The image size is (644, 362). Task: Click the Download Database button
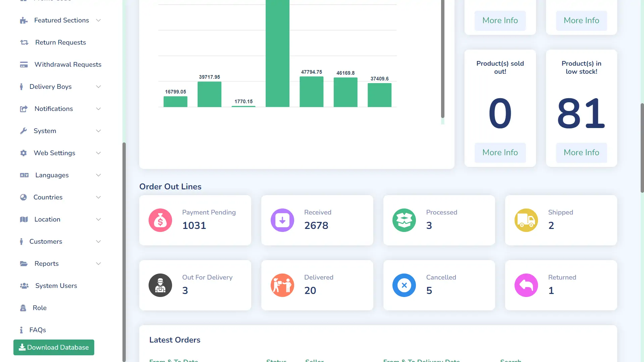point(54,347)
